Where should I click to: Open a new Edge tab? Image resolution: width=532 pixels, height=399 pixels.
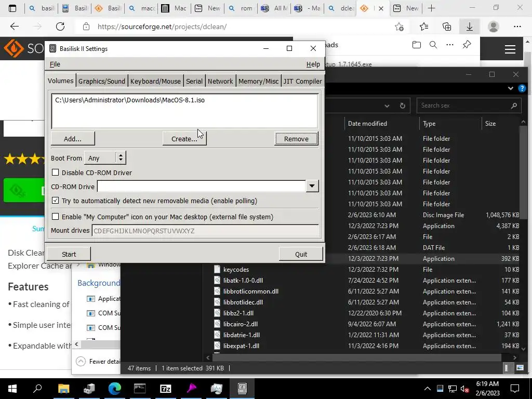[431, 8]
